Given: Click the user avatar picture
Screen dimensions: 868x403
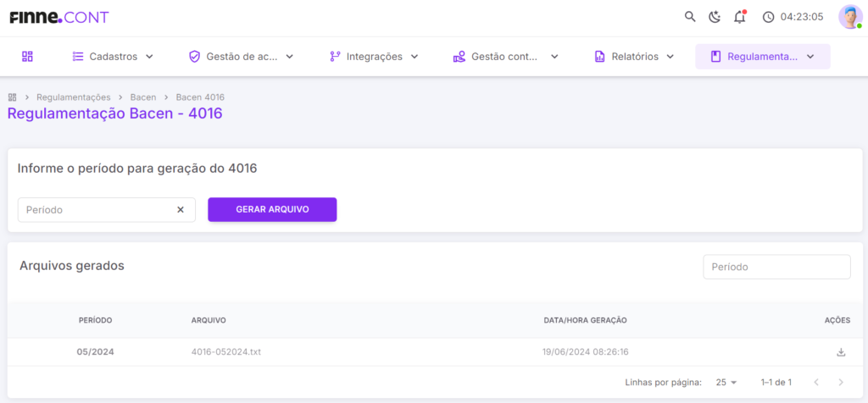Looking at the screenshot, I should pos(850,17).
